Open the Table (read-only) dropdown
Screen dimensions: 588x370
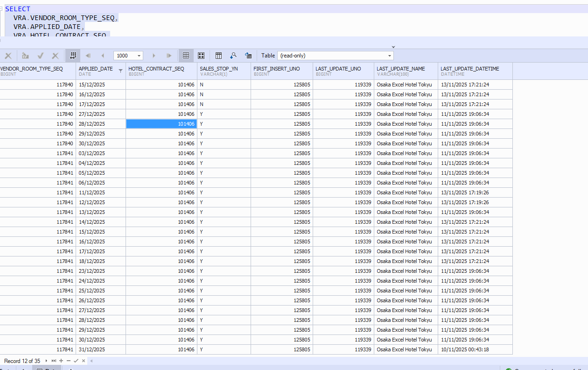[x=390, y=56]
